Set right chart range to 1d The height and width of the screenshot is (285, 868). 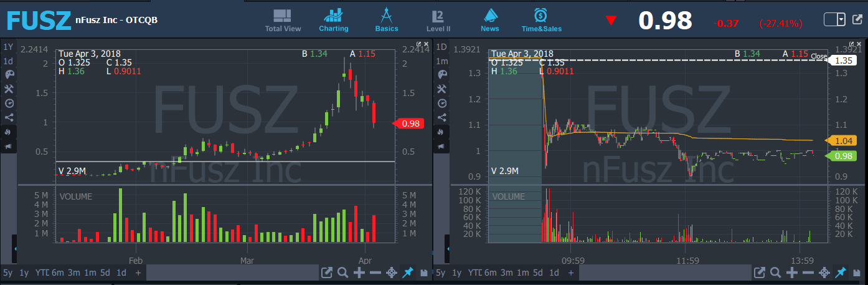point(555,273)
